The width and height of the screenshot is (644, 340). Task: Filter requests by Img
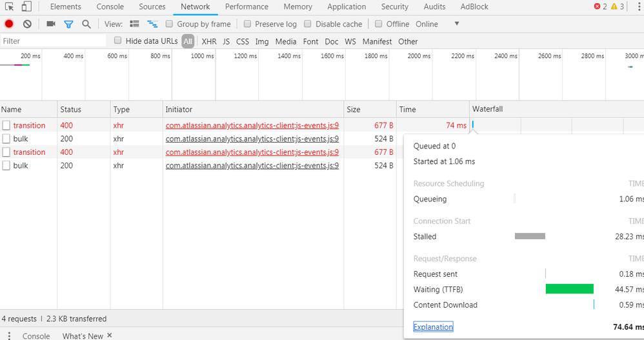[262, 41]
